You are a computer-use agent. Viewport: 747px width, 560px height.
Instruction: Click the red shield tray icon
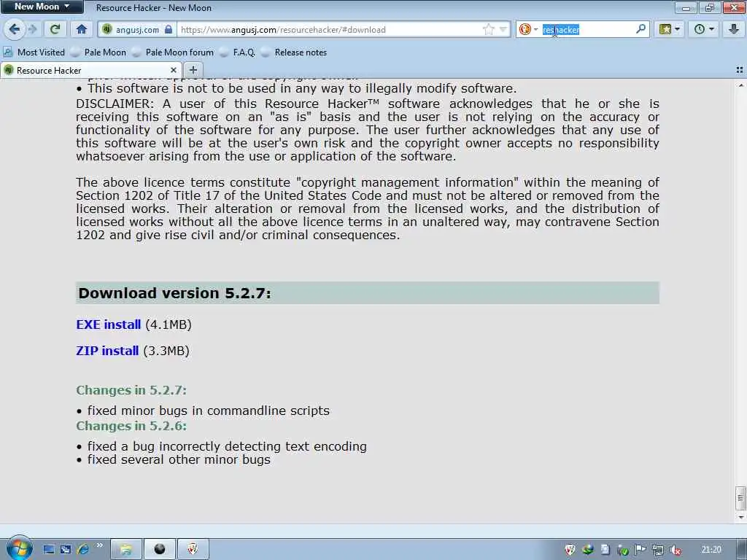[570, 550]
